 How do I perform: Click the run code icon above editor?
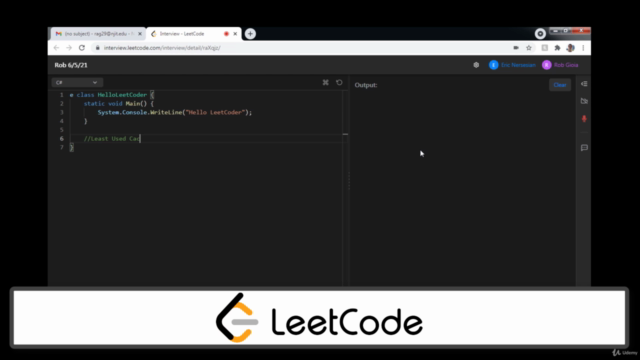[325, 82]
